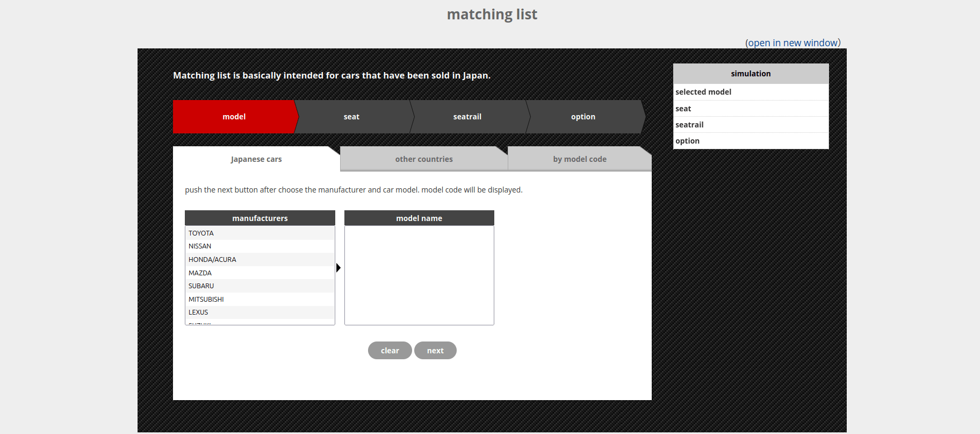Open the other countries tab
Viewport: 980px width, 434px height.
423,159
